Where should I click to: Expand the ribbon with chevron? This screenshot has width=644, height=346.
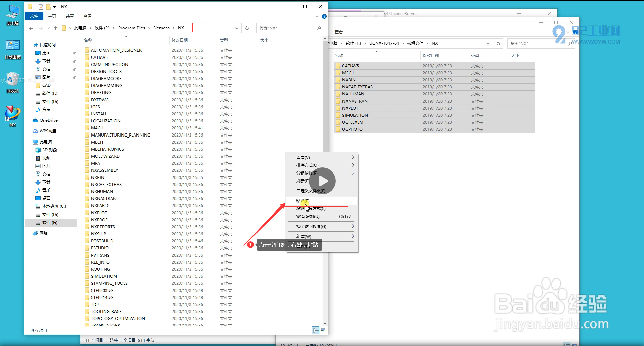click(x=317, y=16)
